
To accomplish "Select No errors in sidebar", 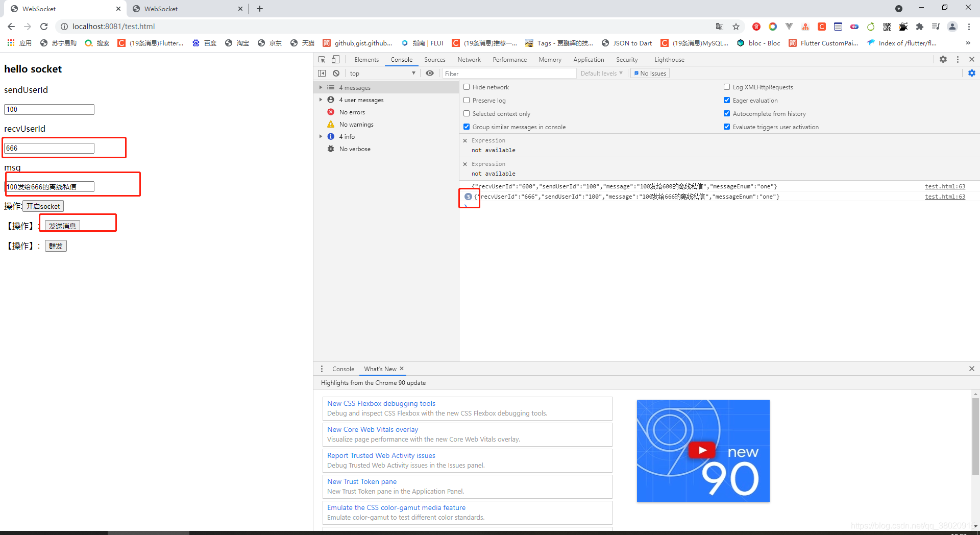I will (x=352, y=112).
